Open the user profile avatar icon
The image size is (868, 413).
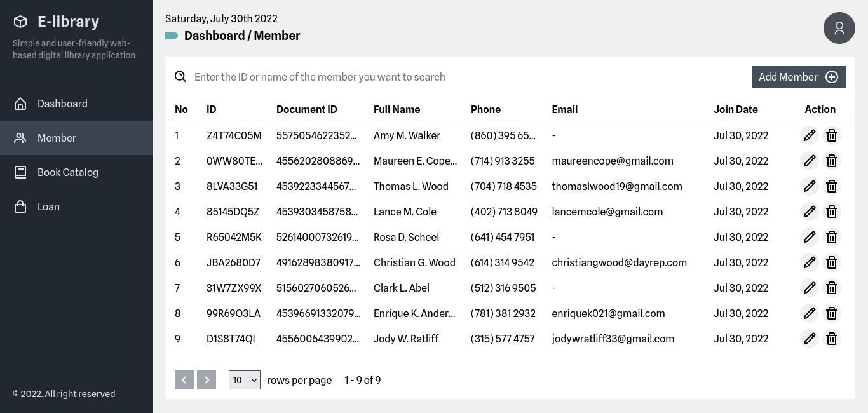(x=839, y=28)
